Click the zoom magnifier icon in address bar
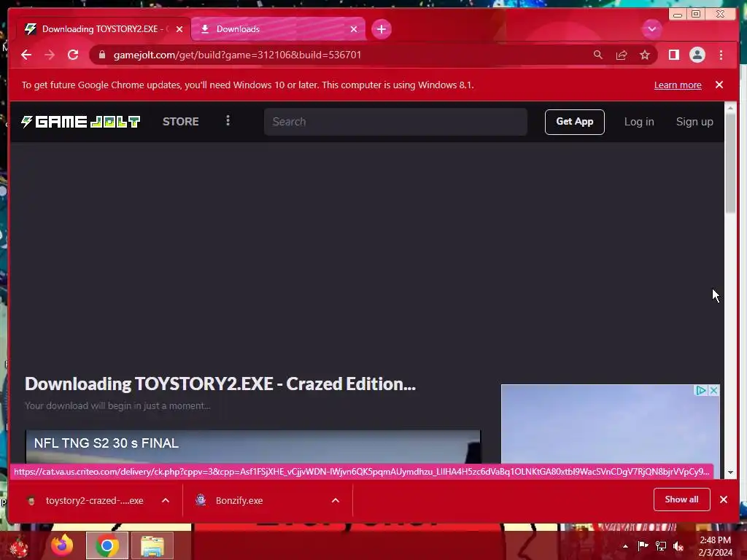 598,55
